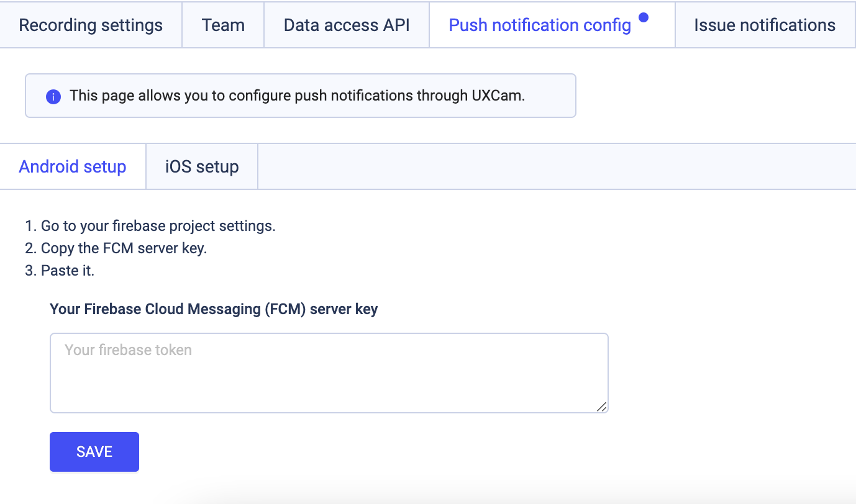Select the Android setup tab
Screen dimensions: 856x504
(x=73, y=167)
